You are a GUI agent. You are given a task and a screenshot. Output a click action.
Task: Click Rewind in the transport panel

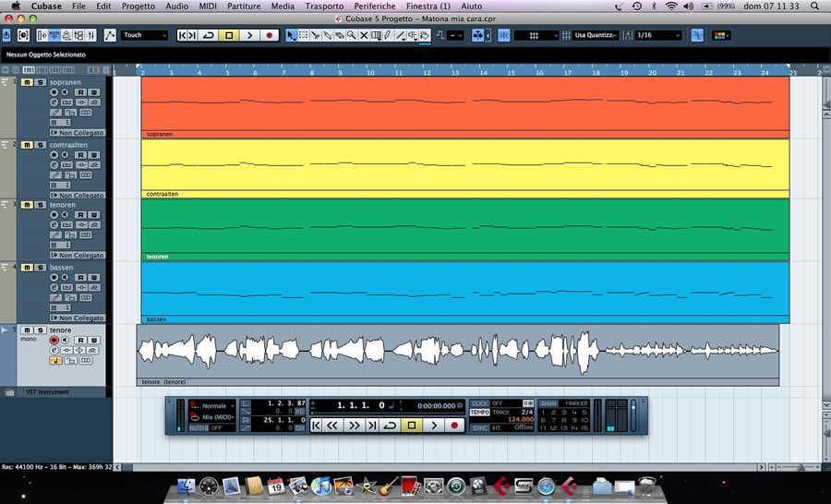[x=332, y=425]
